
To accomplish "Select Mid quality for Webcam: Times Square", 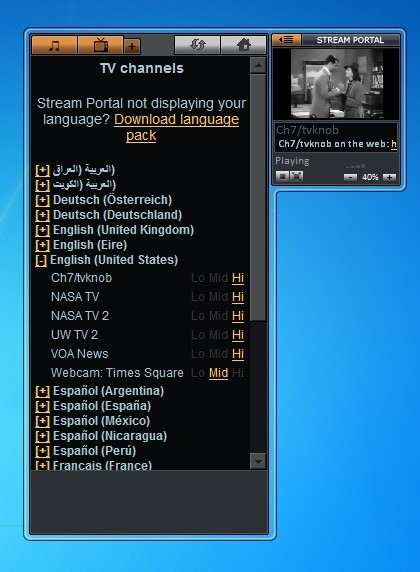I will tap(219, 373).
